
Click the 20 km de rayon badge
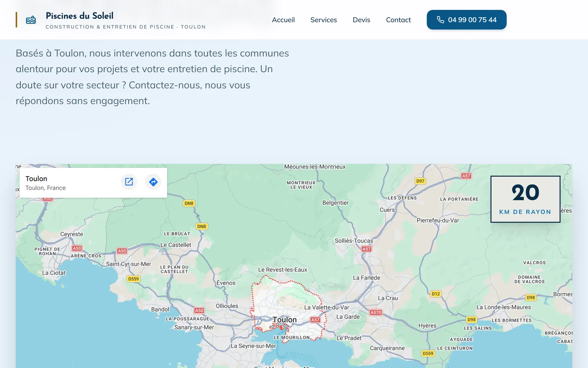[525, 199]
